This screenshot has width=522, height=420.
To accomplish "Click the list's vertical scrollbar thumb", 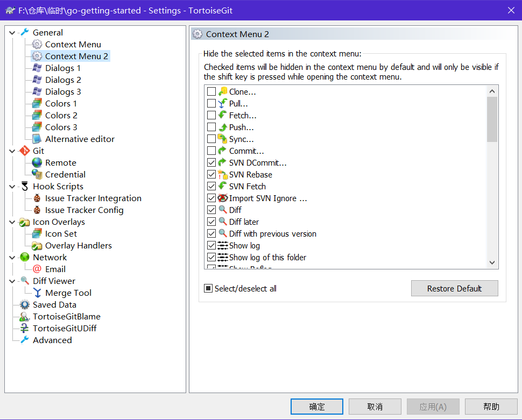I will pos(492,119).
